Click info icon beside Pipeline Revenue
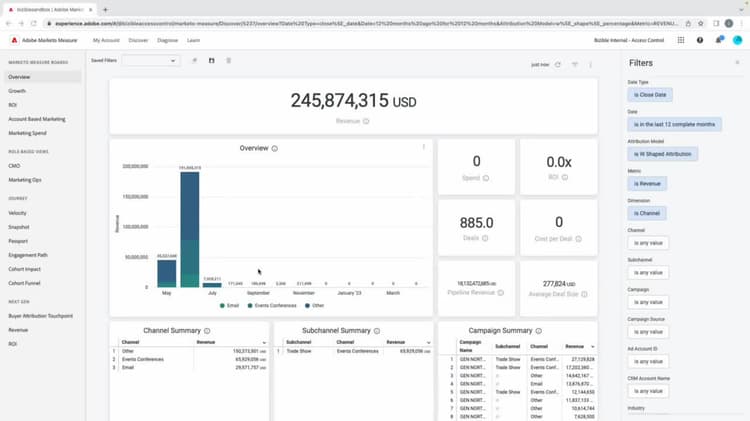Screen dimensions: 750x421 pos(501,293)
